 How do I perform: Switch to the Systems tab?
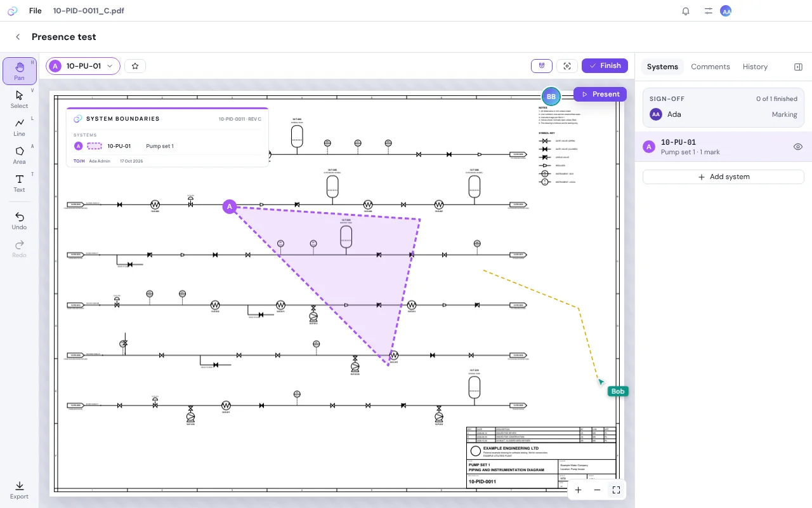coord(662,67)
